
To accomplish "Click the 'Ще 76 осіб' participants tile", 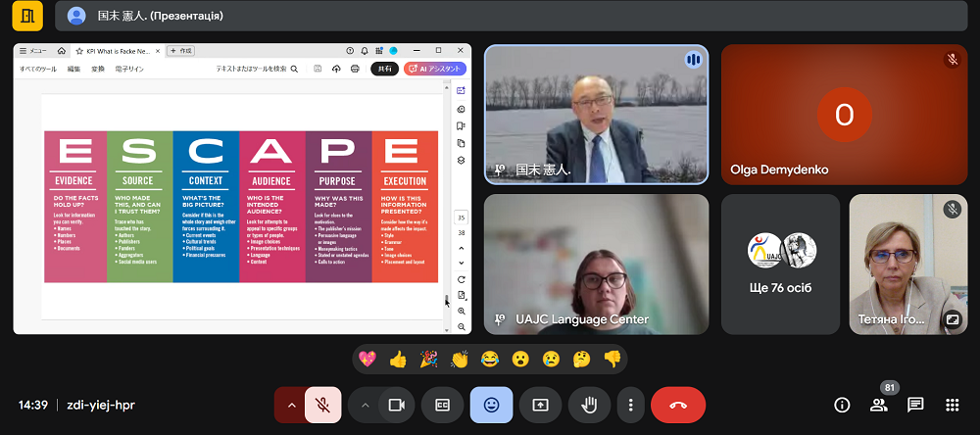I will 780,264.
